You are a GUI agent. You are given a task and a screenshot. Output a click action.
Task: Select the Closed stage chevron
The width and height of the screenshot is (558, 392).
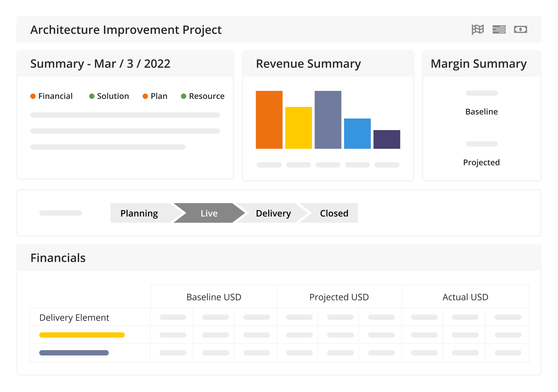pos(334,213)
